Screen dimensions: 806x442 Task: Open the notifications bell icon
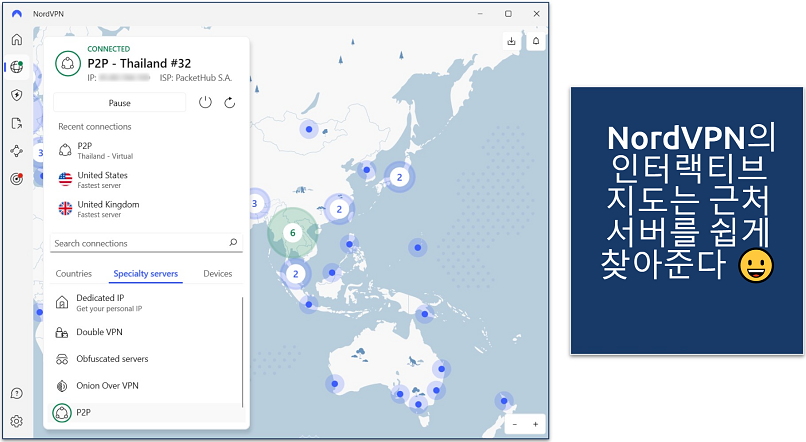[x=536, y=41]
